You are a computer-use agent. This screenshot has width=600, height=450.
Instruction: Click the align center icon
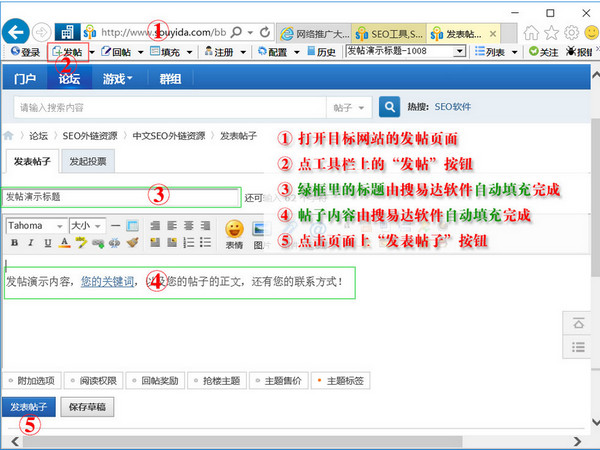click(189, 226)
